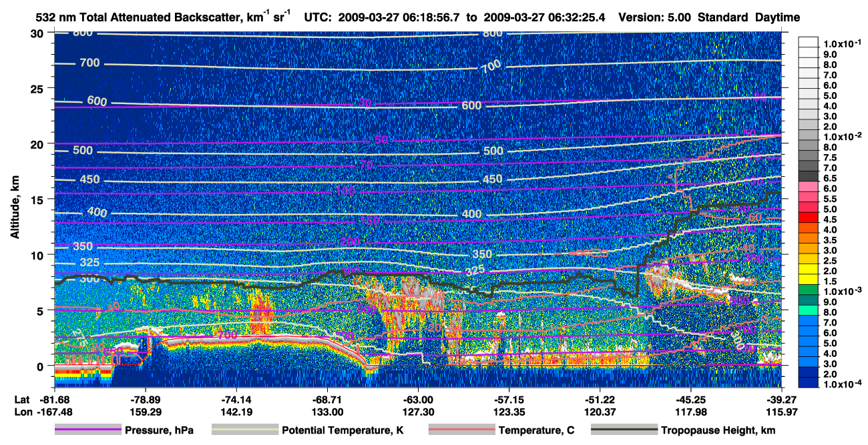
Task: Click the 'Daytime' word in the header
Action: pyautogui.click(x=777, y=17)
